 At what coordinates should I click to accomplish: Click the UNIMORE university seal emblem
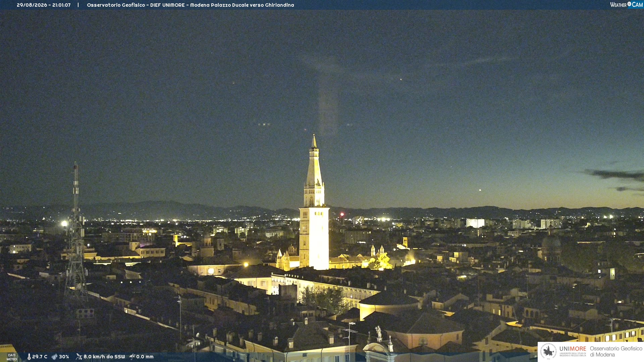click(548, 351)
